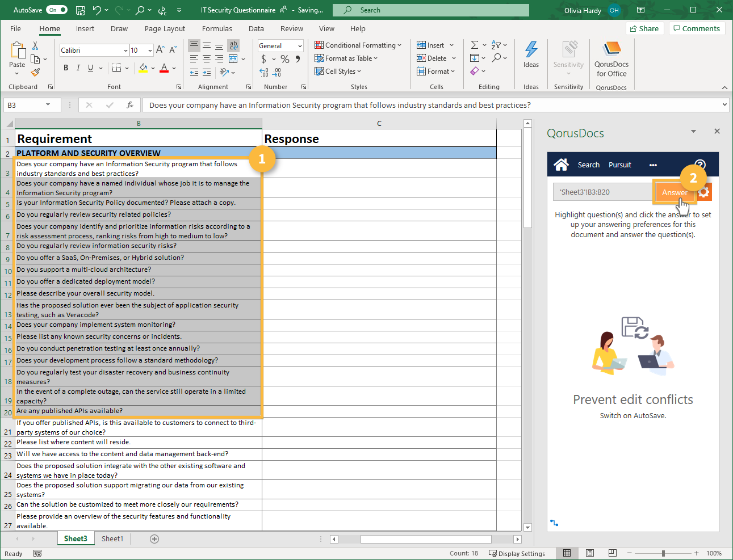This screenshot has width=733, height=560.
Task: Toggle the AutoSave switch
Action: pyautogui.click(x=57, y=10)
